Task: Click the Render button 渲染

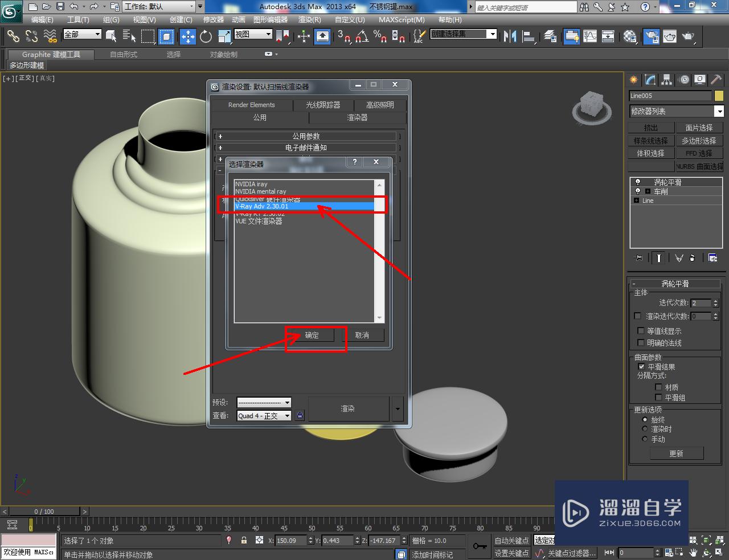Action: [x=348, y=408]
